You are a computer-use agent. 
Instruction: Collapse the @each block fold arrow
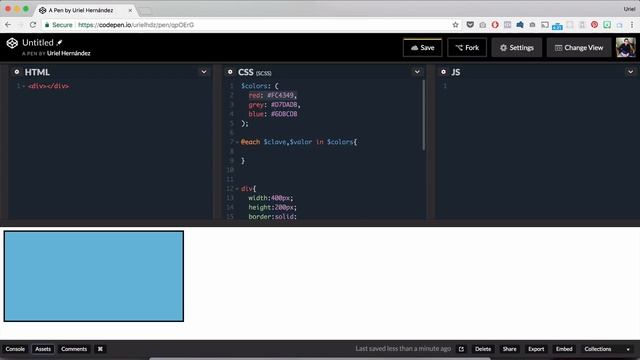click(x=237, y=142)
